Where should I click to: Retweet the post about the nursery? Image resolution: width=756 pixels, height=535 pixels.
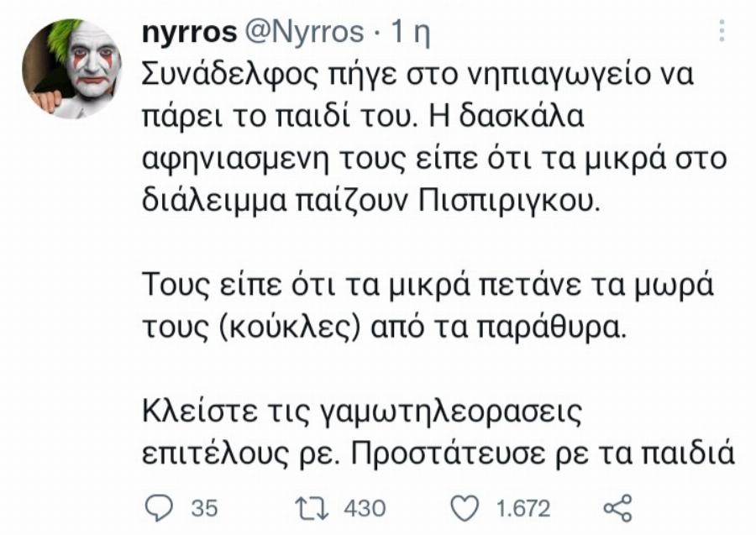tap(311, 505)
